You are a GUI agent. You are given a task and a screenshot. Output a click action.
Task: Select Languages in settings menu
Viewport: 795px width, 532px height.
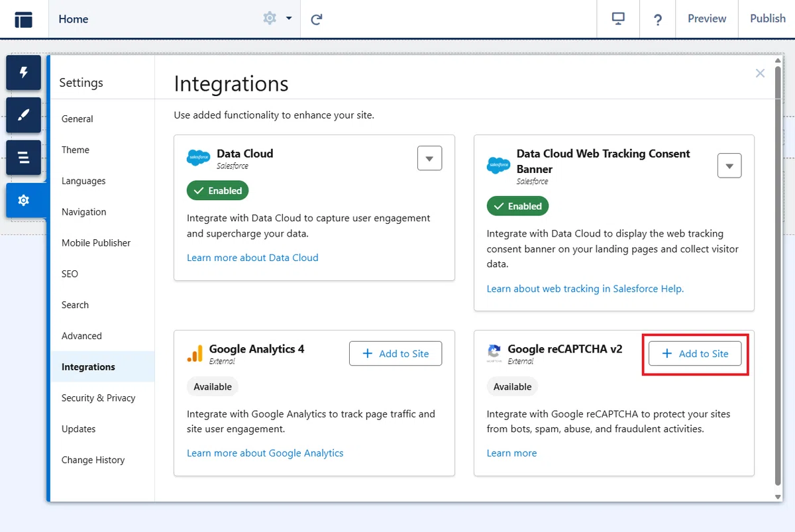(x=103, y=181)
